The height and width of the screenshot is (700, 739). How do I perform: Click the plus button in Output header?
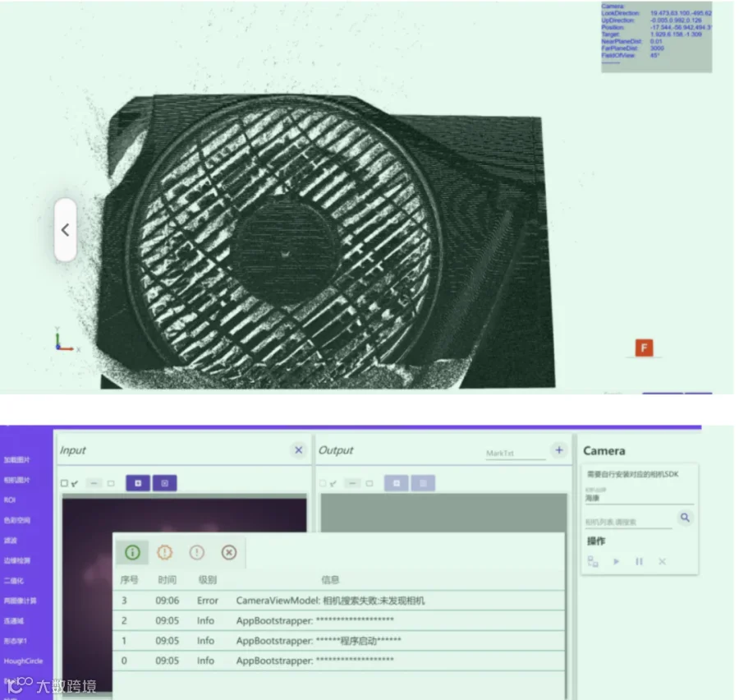(x=559, y=450)
